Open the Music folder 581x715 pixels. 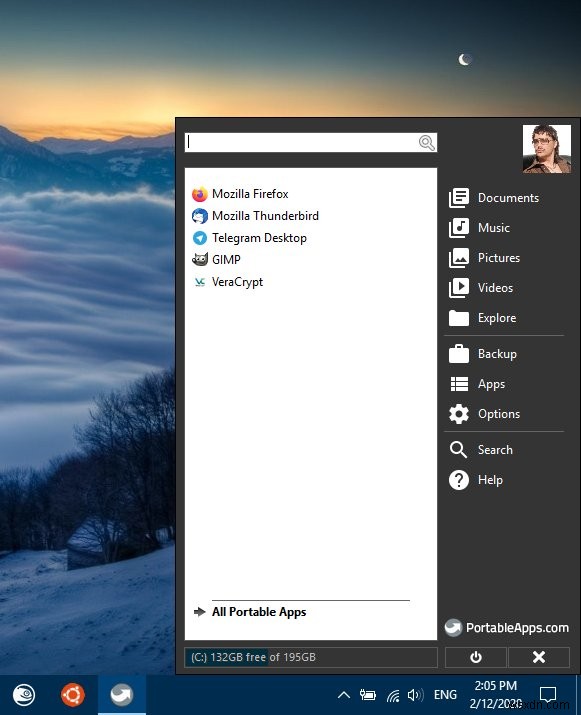coord(479,228)
